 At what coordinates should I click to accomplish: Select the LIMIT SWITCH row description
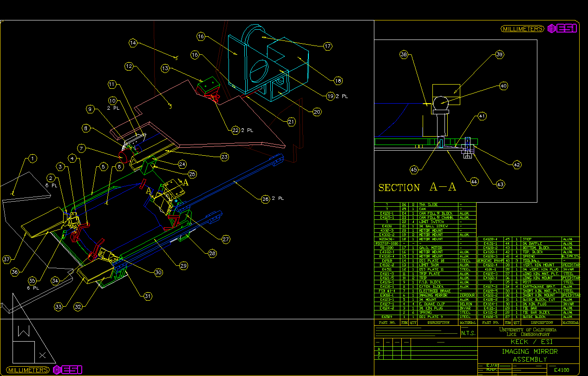pos(431,222)
